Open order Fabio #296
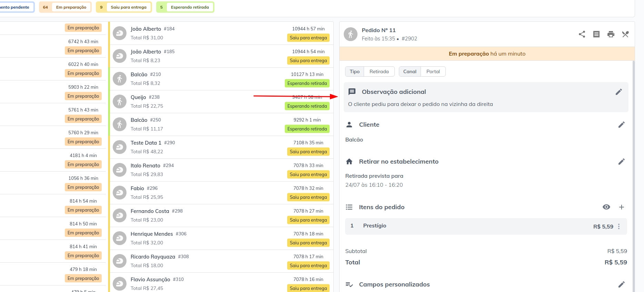Screen dimensions: 644x292 [x=221, y=193]
